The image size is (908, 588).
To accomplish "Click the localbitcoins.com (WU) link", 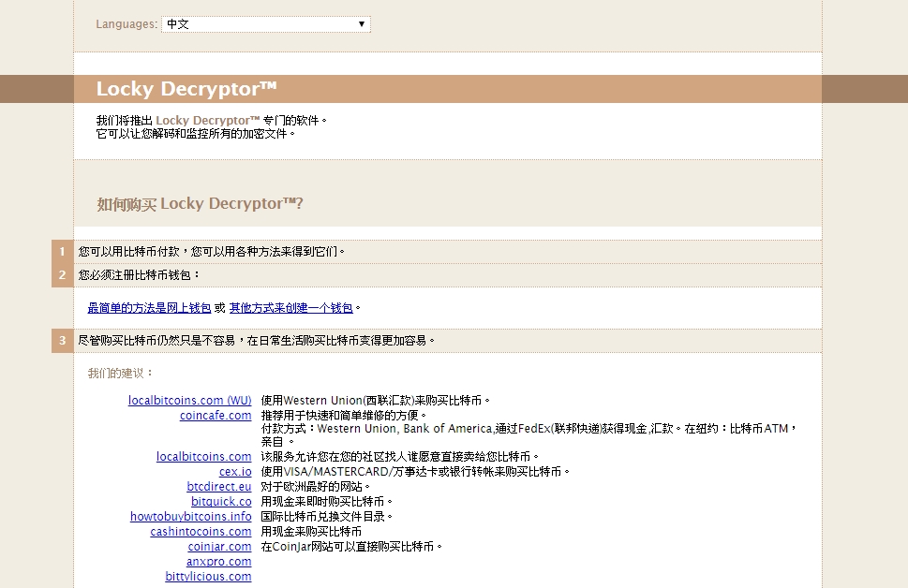I will pos(189,401).
